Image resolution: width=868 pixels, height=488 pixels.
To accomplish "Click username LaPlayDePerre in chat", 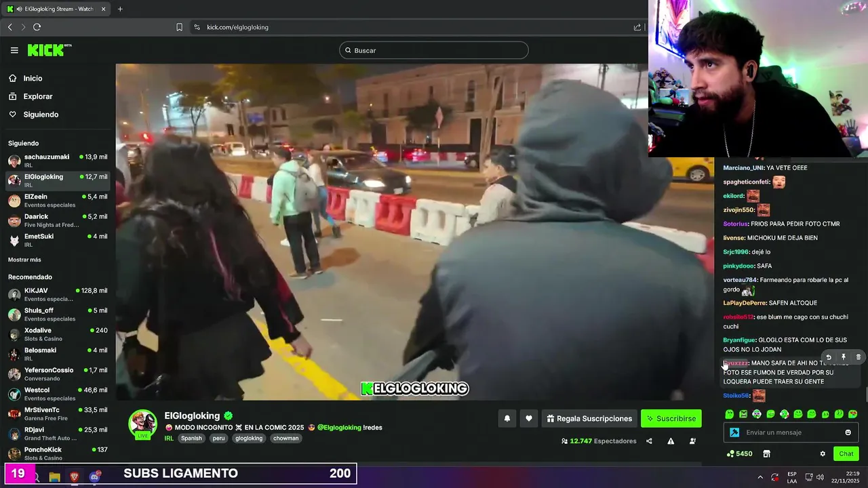I will [745, 303].
